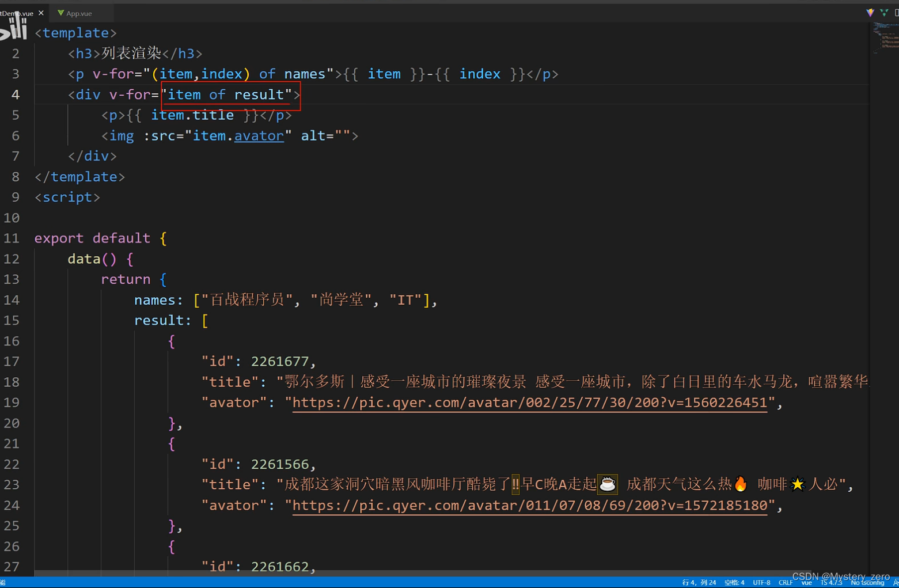Select the UTF-8 encoding status item
Viewport: 899px width, 588px height.
pyautogui.click(x=761, y=582)
